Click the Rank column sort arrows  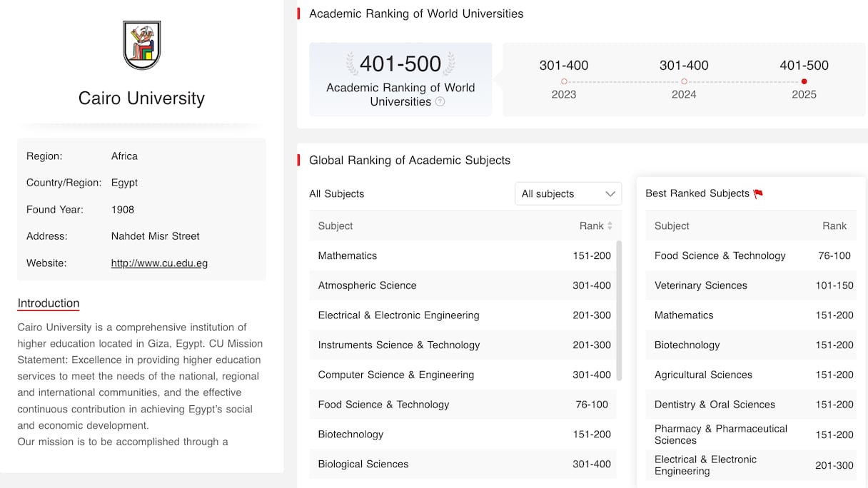pos(610,226)
